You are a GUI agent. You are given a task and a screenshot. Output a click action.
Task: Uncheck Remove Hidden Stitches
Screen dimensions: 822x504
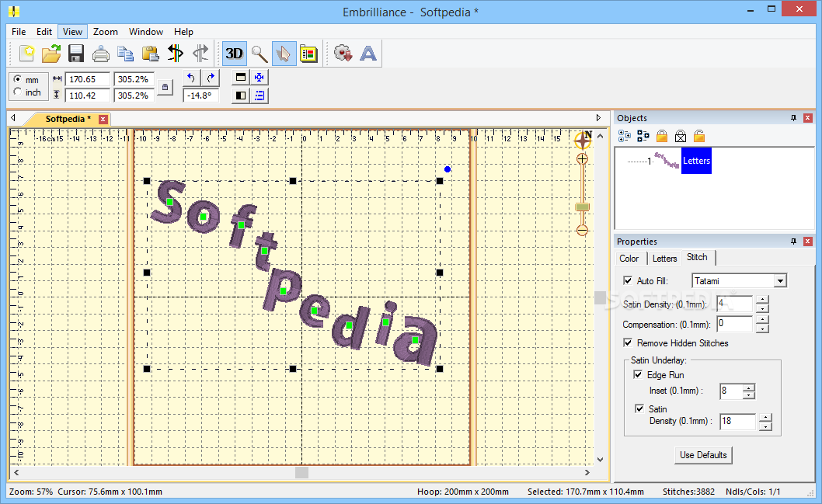click(628, 342)
